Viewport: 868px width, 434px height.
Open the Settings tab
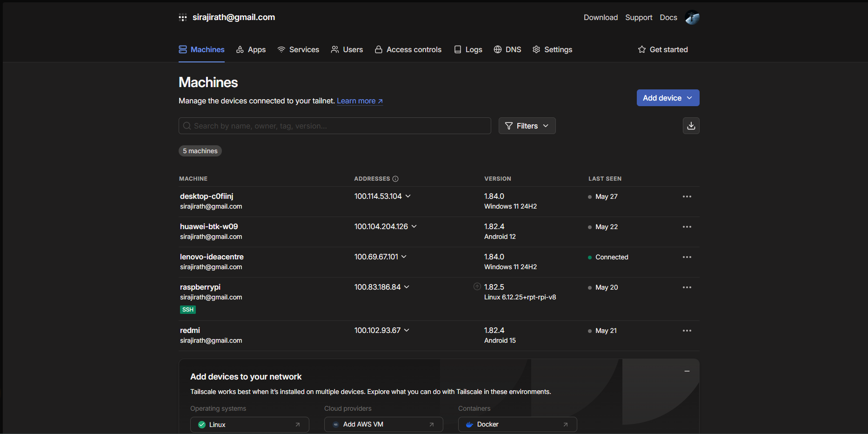(x=552, y=49)
